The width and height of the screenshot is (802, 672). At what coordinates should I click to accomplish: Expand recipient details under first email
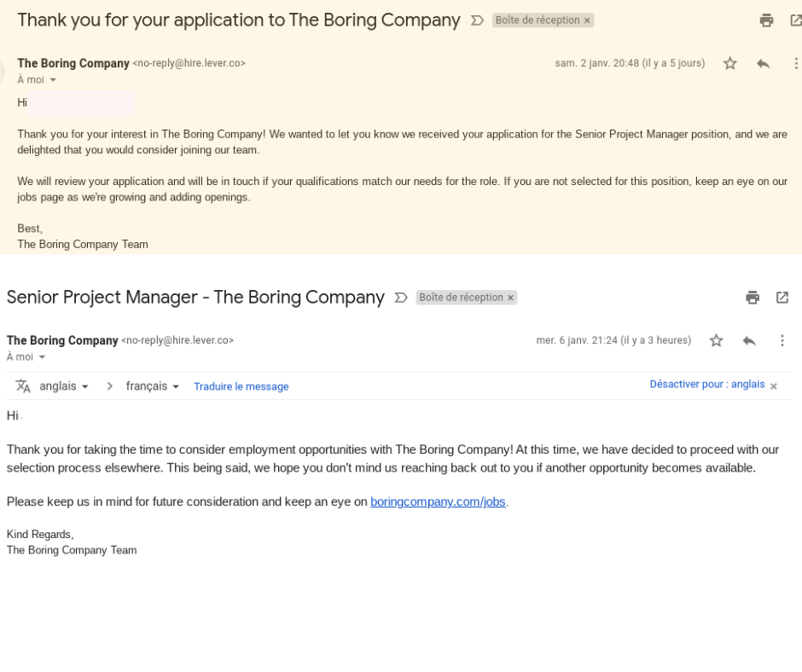pyautogui.click(x=53, y=80)
